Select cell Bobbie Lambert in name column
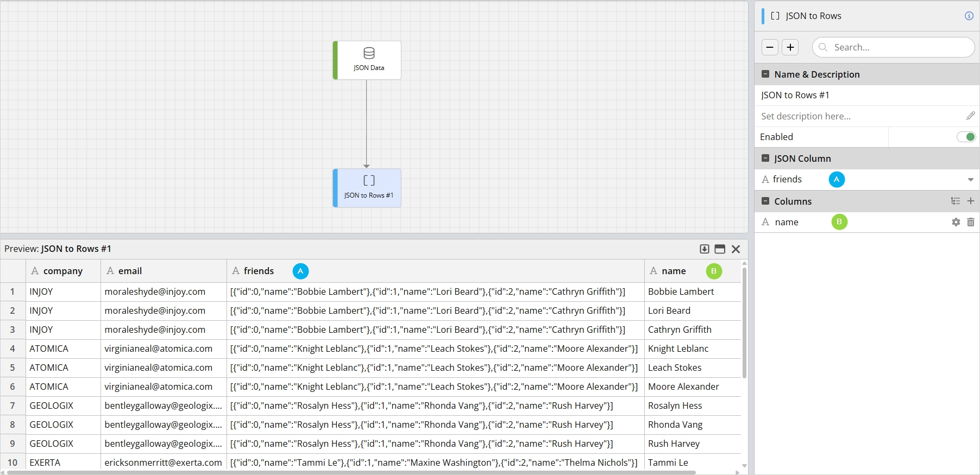980x475 pixels. [x=693, y=292]
